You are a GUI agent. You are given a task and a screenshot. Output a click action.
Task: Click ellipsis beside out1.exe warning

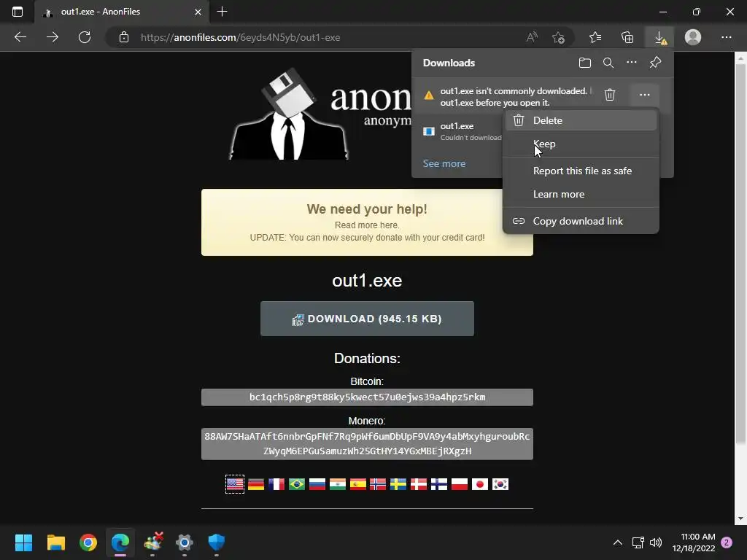pyautogui.click(x=645, y=95)
